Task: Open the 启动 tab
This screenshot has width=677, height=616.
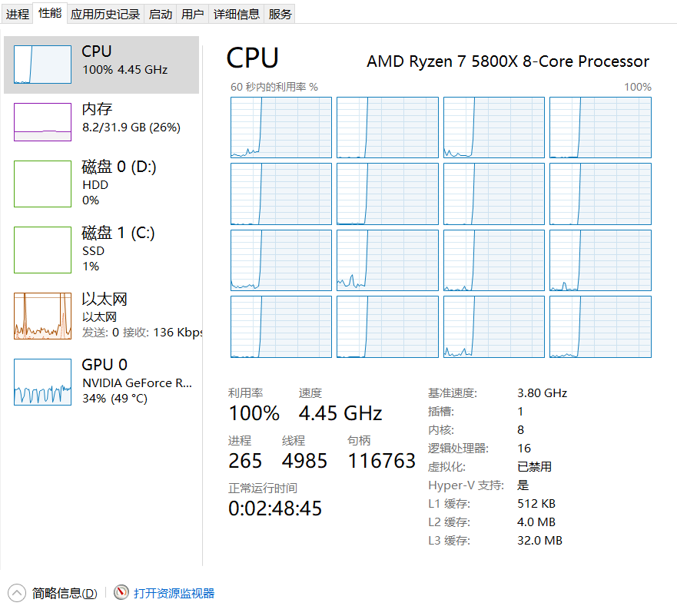Action: (x=161, y=14)
